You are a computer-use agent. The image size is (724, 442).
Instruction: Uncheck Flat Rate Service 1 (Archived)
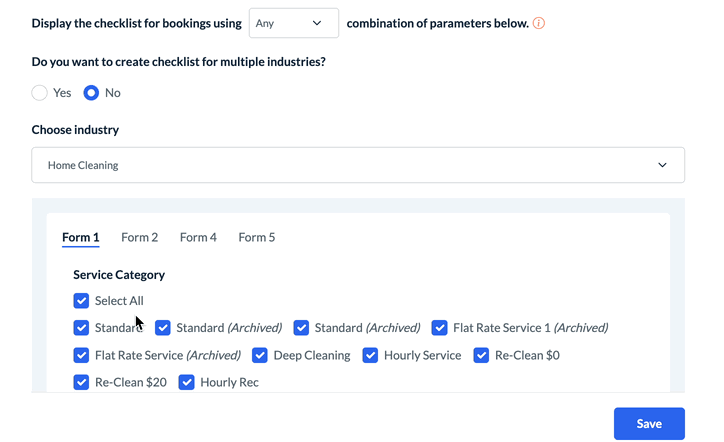[x=440, y=328]
